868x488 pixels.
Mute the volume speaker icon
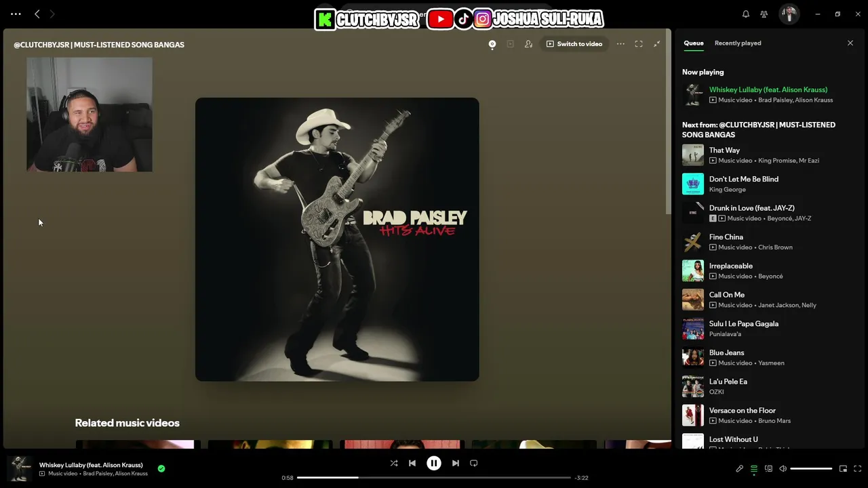point(783,468)
